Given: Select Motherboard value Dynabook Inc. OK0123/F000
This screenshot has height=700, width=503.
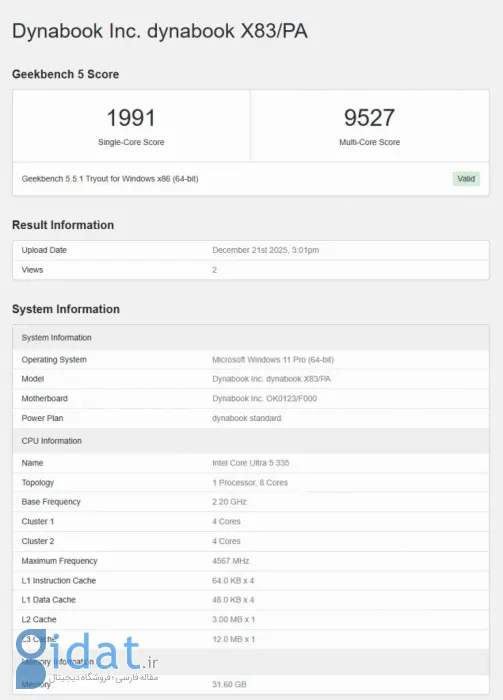Looking at the screenshot, I should click(x=265, y=398).
